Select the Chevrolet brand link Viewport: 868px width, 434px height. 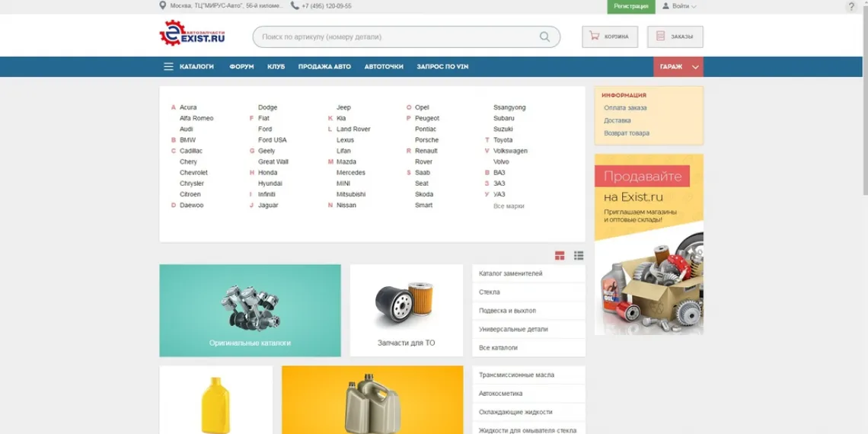[x=193, y=173]
